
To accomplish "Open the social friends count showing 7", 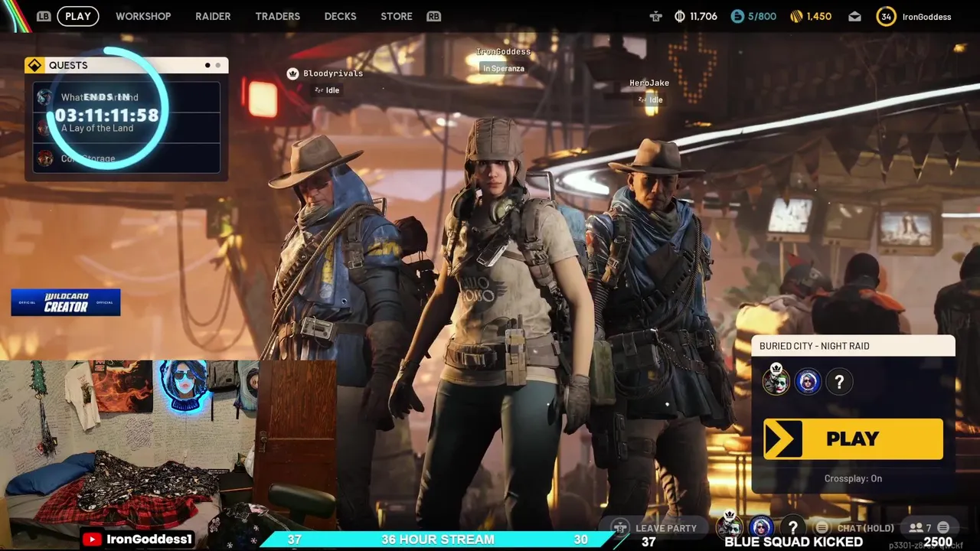I will point(920,528).
